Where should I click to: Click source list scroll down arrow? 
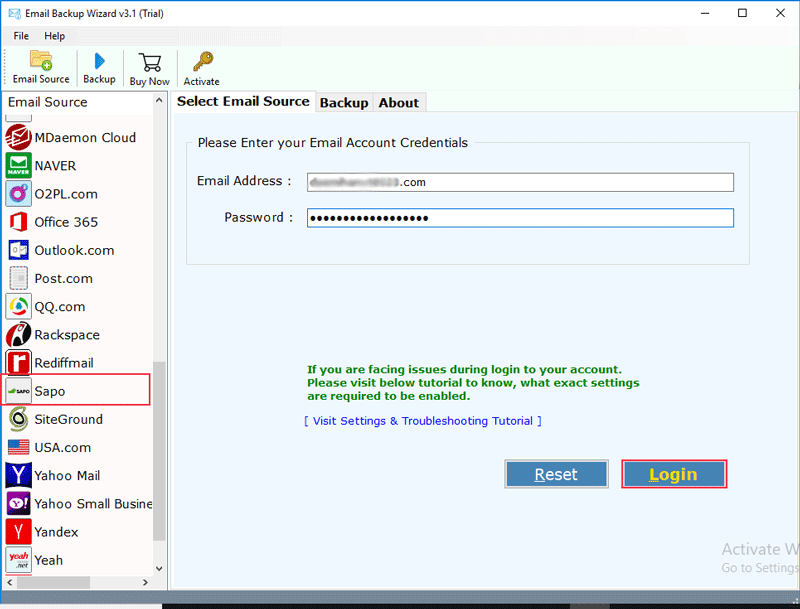pos(159,568)
